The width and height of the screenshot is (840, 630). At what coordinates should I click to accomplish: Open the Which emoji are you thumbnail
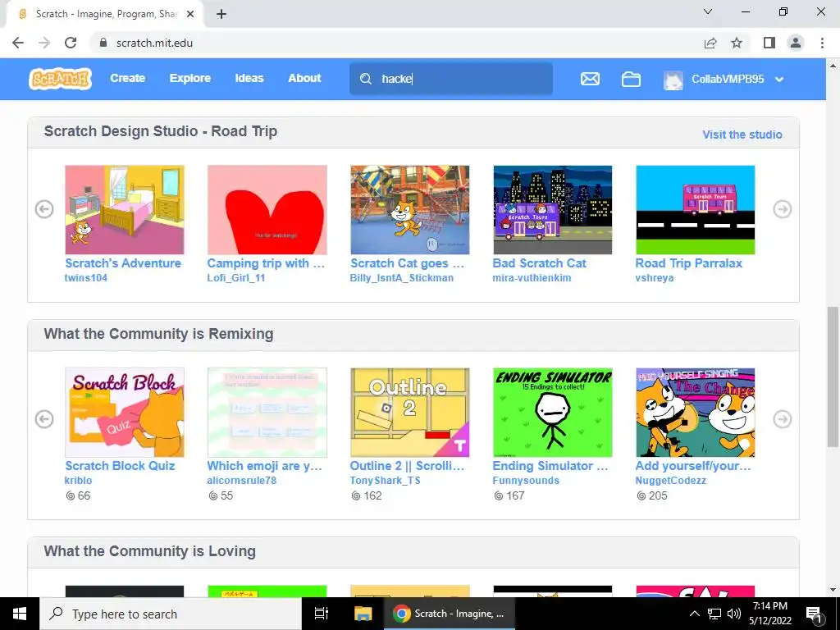coord(267,413)
